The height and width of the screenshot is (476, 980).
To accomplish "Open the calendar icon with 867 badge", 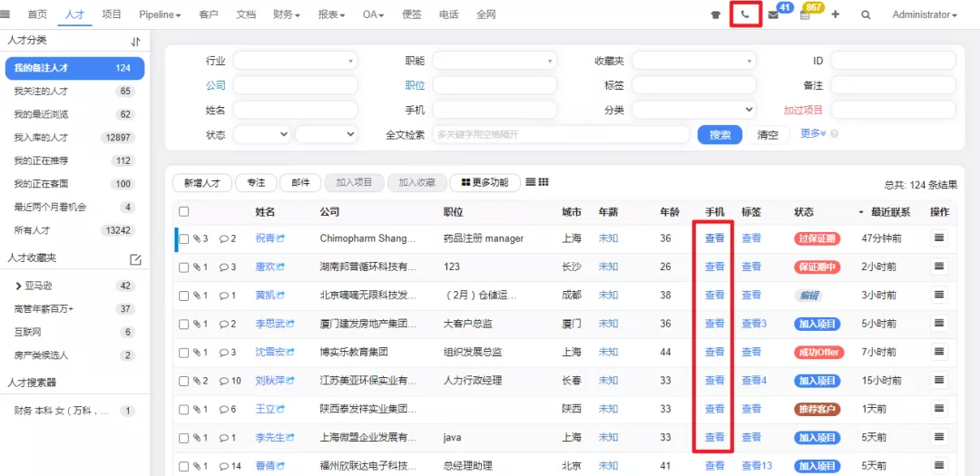I will pos(805,15).
